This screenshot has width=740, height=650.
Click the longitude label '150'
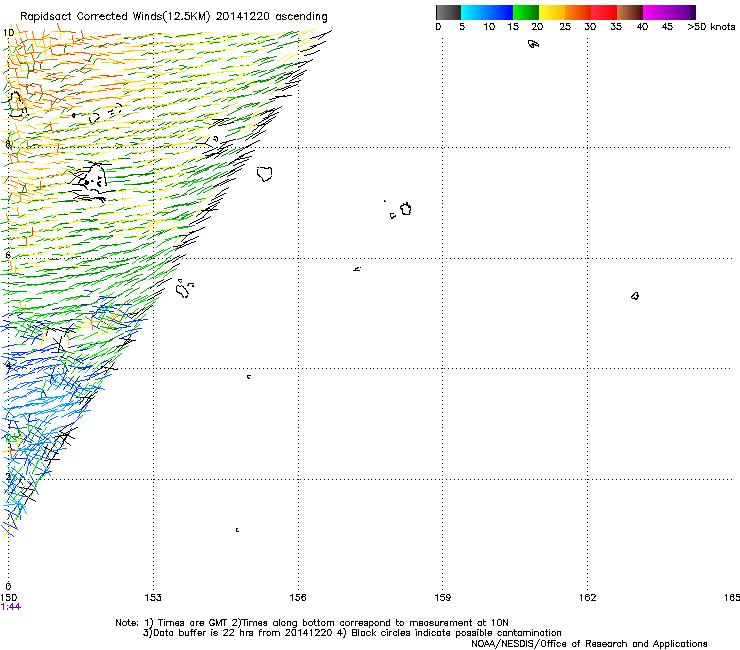click(x=8, y=598)
